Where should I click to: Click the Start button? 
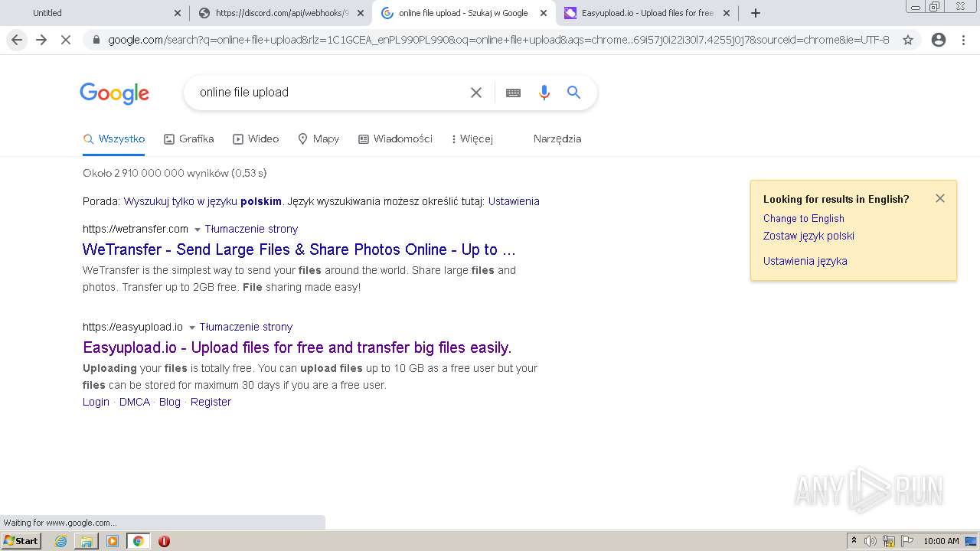pyautogui.click(x=21, y=541)
